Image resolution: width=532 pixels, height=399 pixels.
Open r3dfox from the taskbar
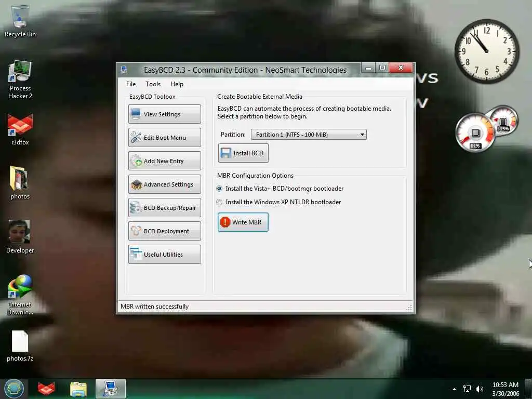pos(46,389)
